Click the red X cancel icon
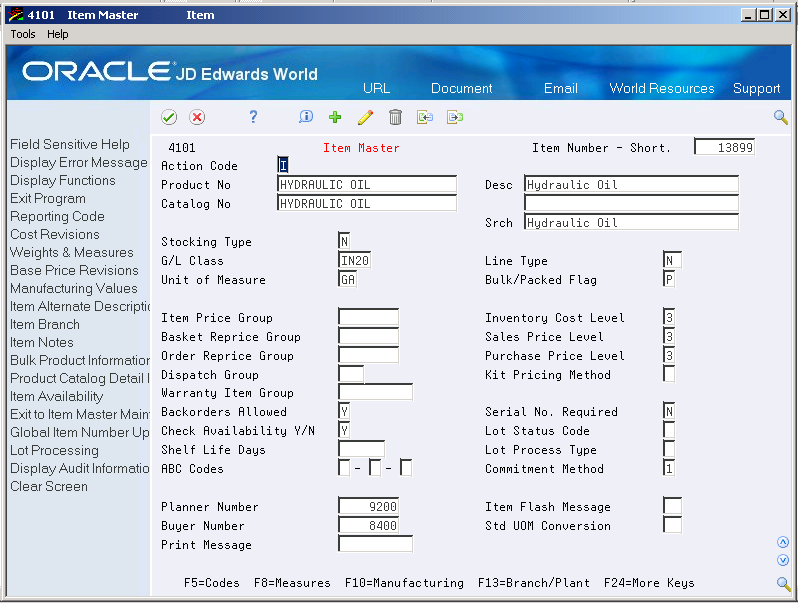Screen dimensions: 798x603 click(x=197, y=117)
